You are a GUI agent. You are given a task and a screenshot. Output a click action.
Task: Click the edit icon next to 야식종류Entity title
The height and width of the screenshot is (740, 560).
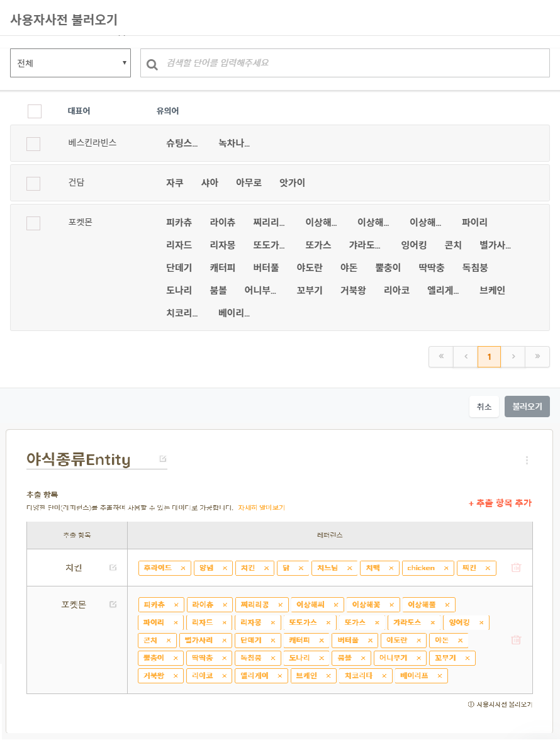coord(163,459)
